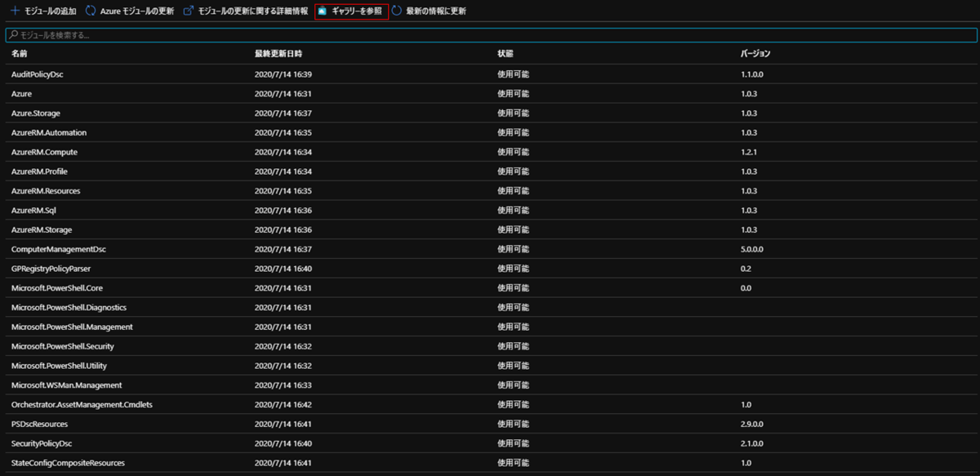
Task: Click version 0.2 of GPRegistryPolicyParser
Action: click(746, 269)
